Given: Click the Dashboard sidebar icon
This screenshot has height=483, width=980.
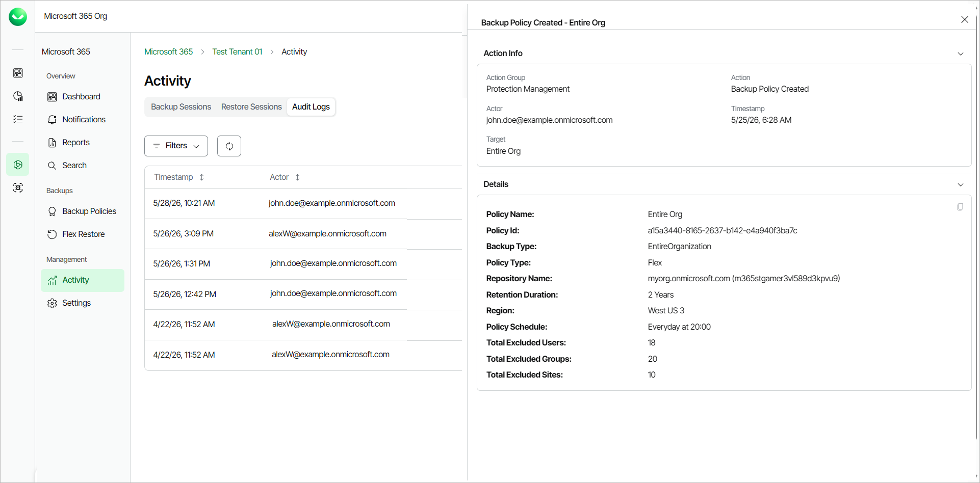Looking at the screenshot, I should [52, 97].
